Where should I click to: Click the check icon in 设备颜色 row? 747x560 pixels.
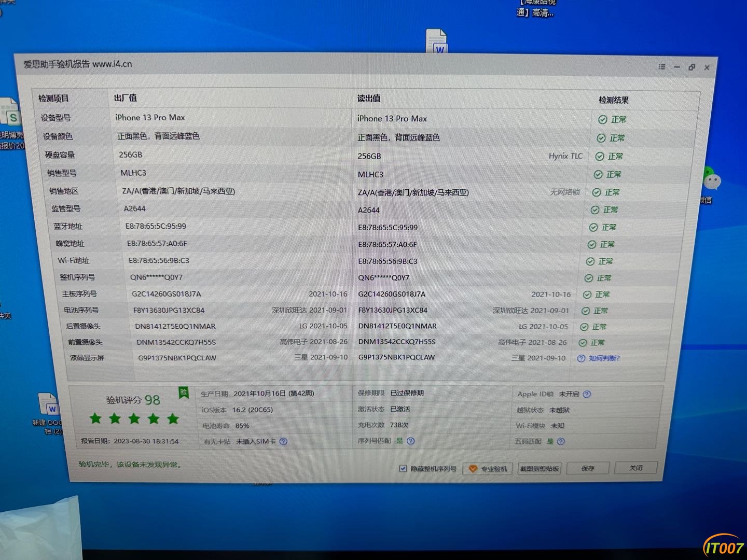point(601,138)
